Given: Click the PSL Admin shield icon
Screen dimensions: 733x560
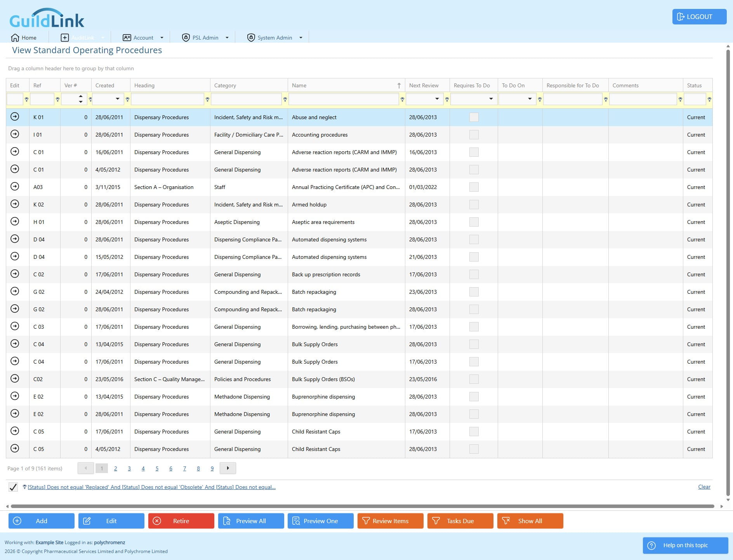Looking at the screenshot, I should tap(186, 37).
